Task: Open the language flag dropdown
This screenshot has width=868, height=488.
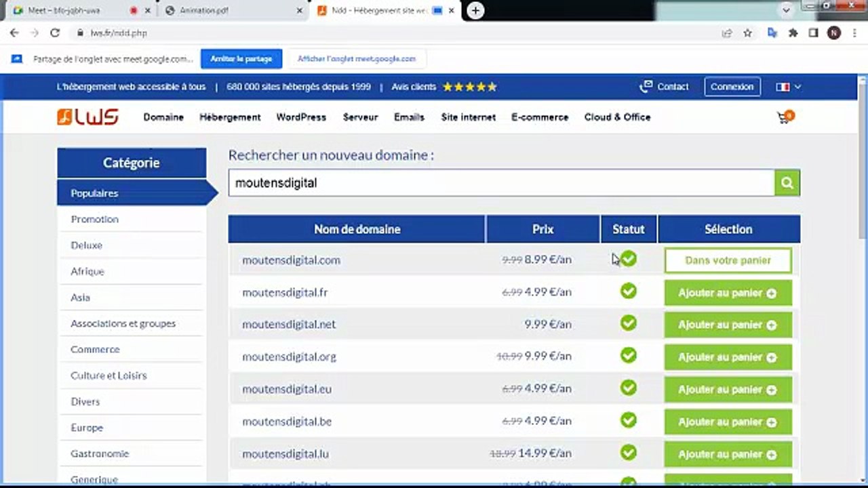Action: pos(789,87)
